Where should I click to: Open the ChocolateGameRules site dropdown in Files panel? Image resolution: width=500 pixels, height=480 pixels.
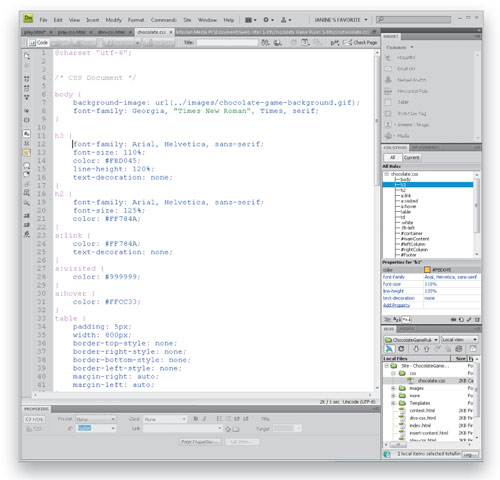point(412,340)
